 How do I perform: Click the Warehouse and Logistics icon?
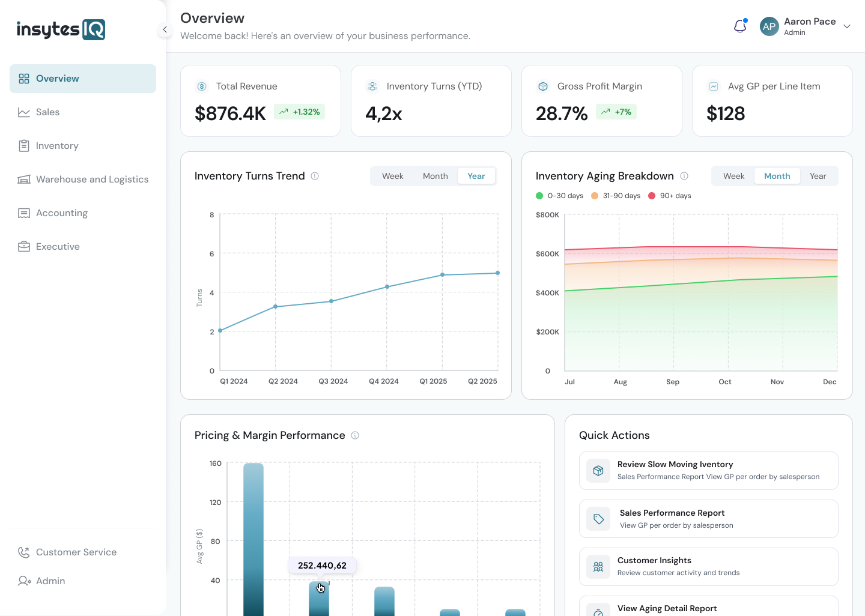23,179
